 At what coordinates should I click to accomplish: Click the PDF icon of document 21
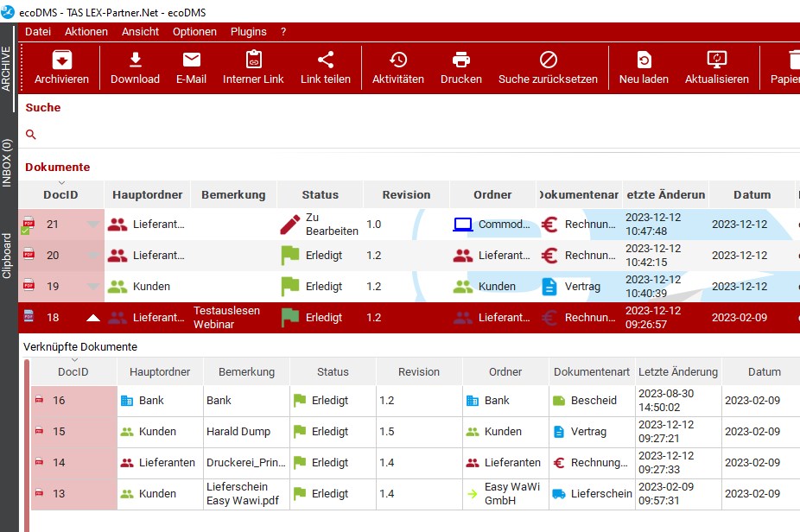point(29,223)
